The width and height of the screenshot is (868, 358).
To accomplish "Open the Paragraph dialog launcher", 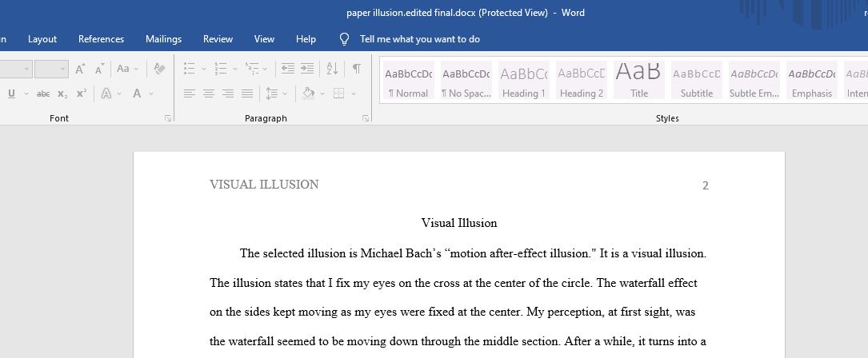I will pyautogui.click(x=366, y=117).
